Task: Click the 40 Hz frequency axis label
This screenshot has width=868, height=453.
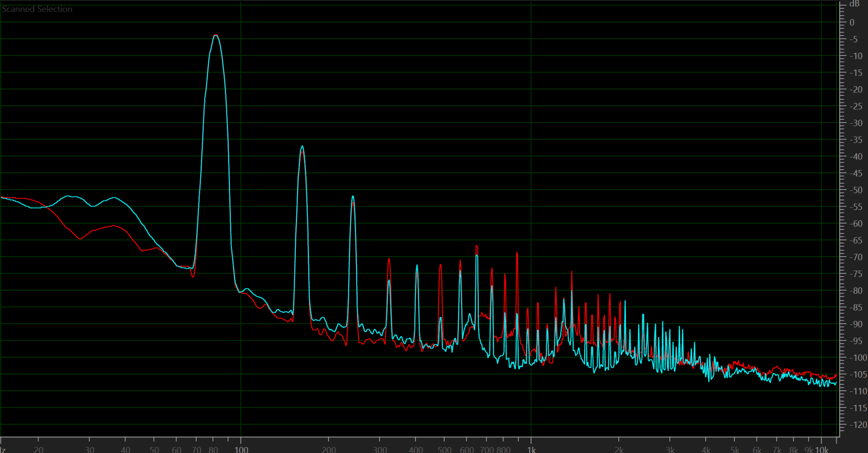Action: (125, 450)
